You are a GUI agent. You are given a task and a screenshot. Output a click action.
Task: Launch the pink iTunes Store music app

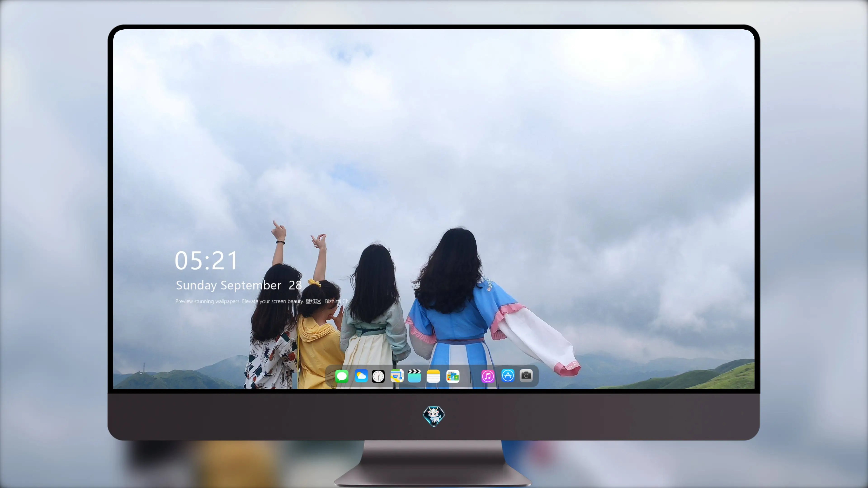[x=488, y=376]
